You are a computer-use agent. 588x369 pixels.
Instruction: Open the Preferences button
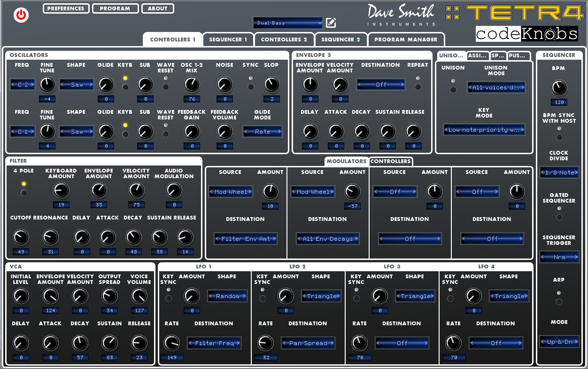pos(66,8)
